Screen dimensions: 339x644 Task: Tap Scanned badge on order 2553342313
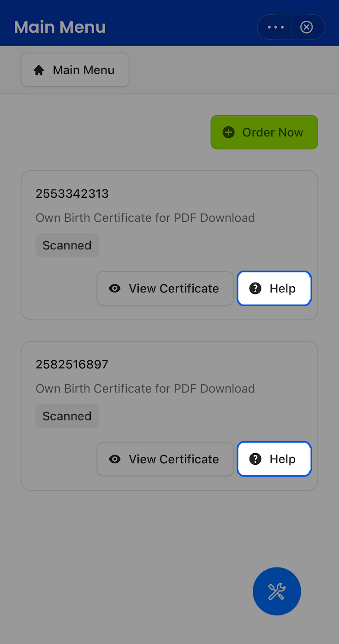(x=67, y=245)
